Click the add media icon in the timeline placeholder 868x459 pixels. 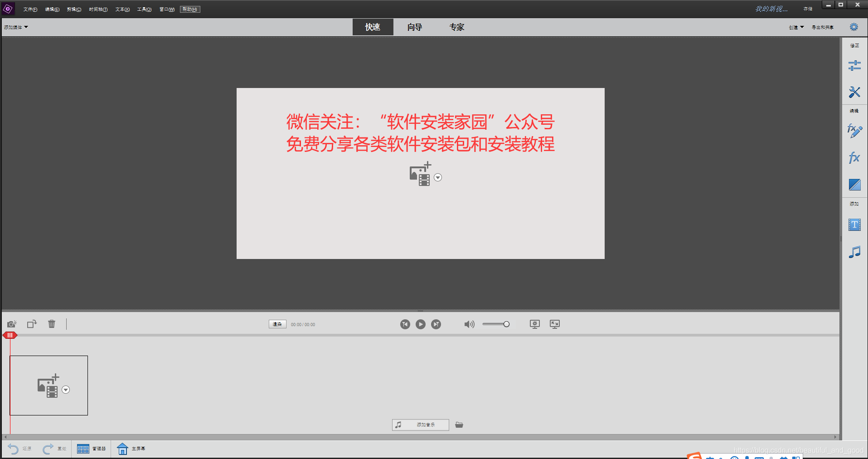(x=48, y=386)
